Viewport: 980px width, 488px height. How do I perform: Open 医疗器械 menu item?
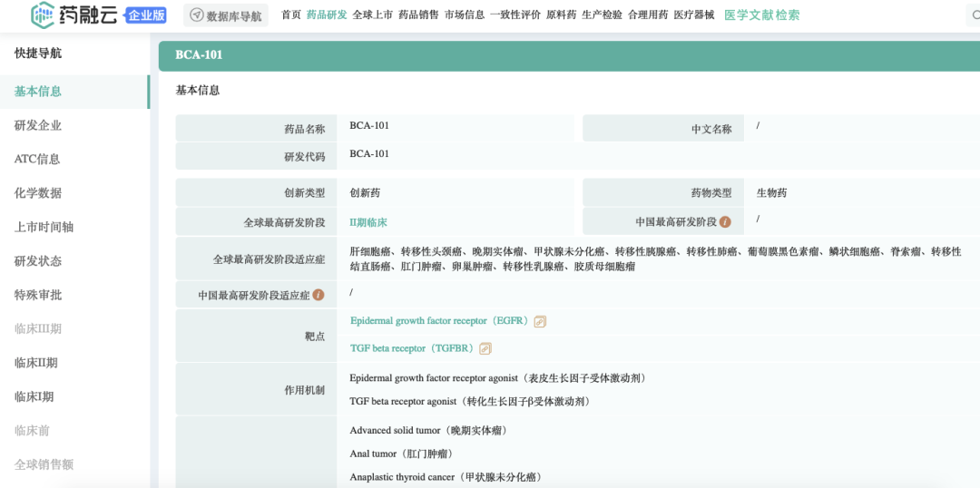click(694, 15)
